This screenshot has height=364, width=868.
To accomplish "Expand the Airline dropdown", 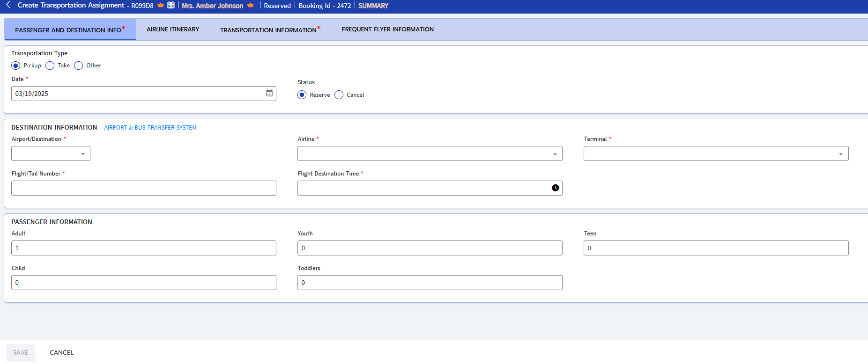I will click(430, 153).
